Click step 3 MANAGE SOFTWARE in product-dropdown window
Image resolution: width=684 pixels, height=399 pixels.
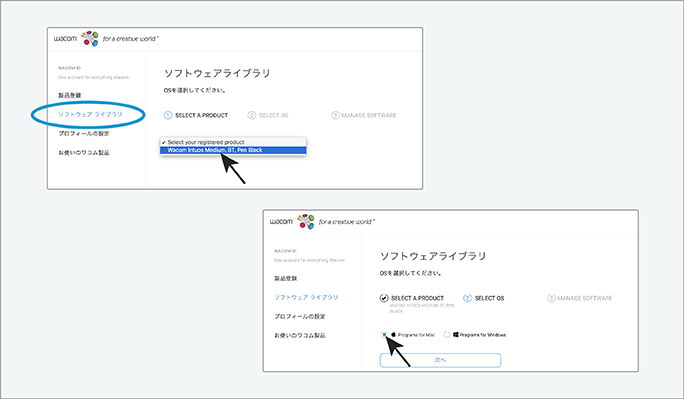363,115
